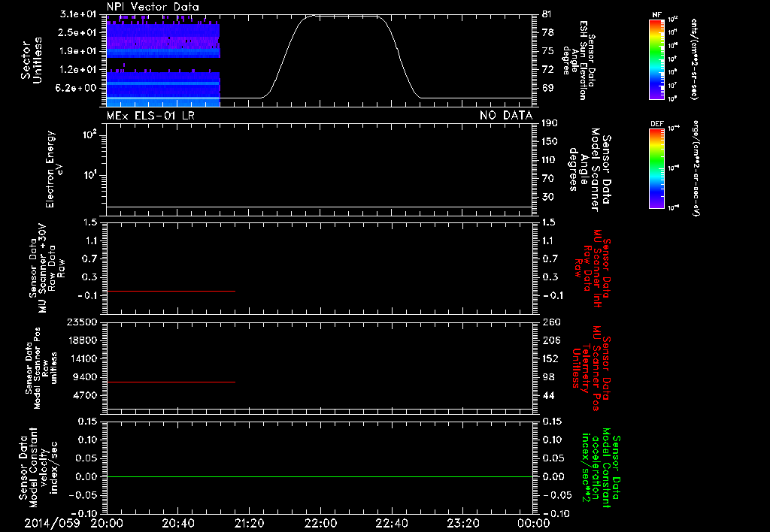Image resolution: width=770 pixels, height=532 pixels.
Task: Click the '22:00' time axis label
Action: 320,523
